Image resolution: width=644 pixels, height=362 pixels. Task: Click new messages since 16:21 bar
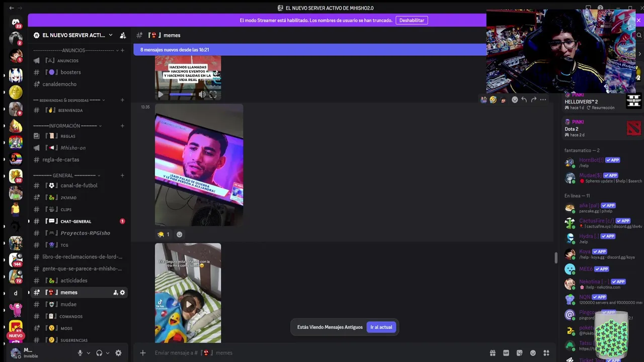[x=310, y=50]
